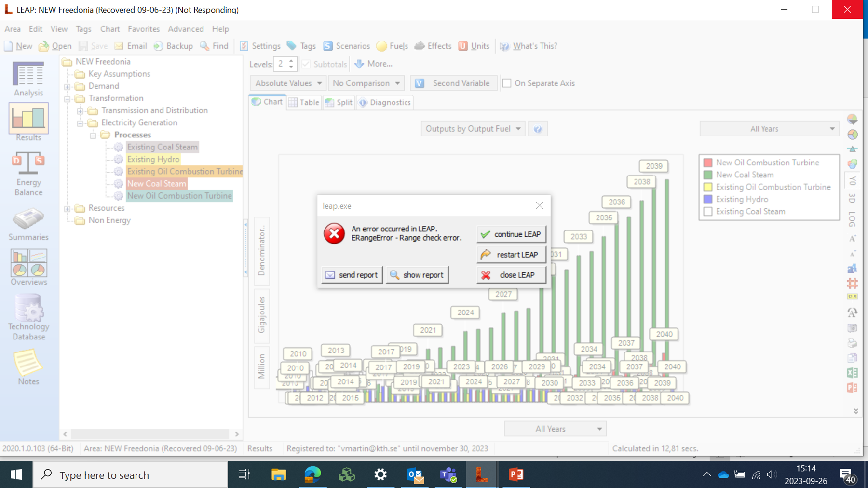
Task: Click the Email toolbar button
Action: (131, 46)
